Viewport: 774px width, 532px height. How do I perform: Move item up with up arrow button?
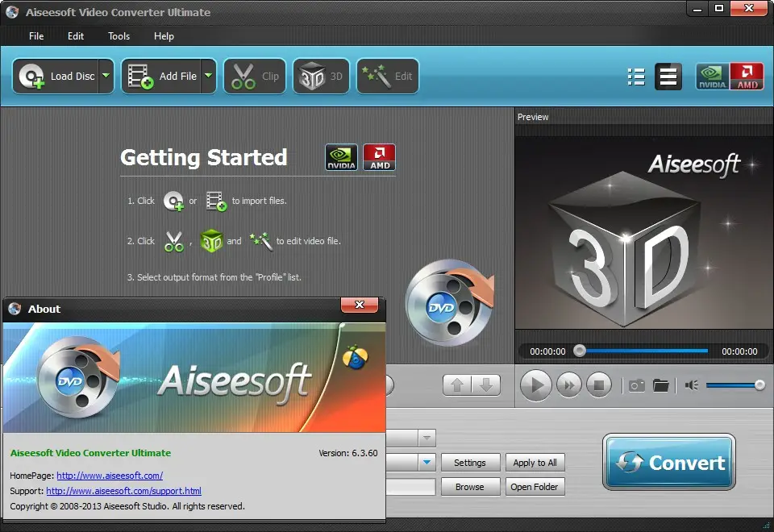tap(457, 385)
